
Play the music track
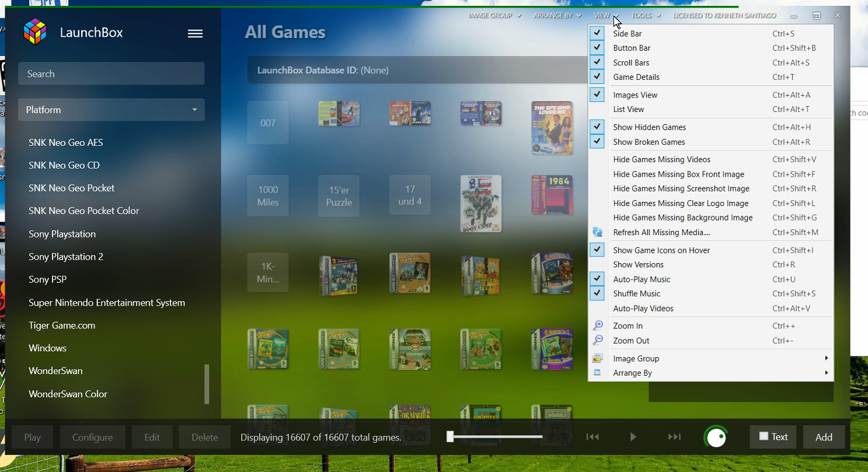pos(633,437)
